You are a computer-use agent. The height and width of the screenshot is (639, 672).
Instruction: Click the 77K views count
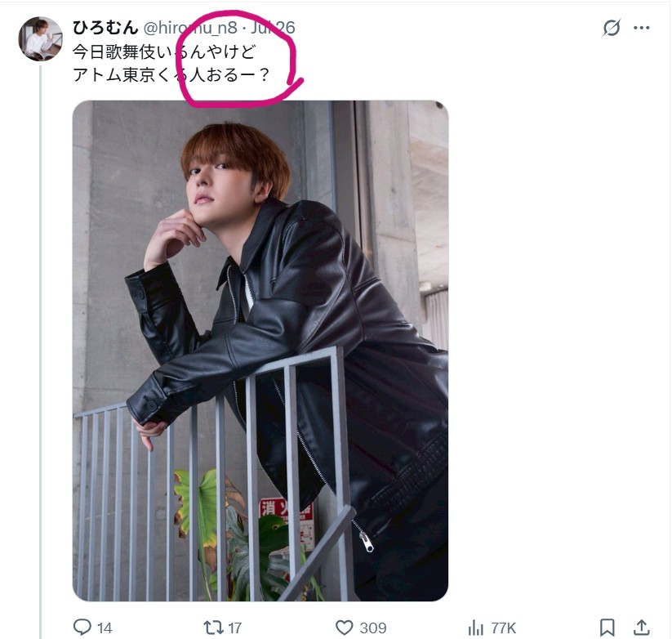pos(503,628)
